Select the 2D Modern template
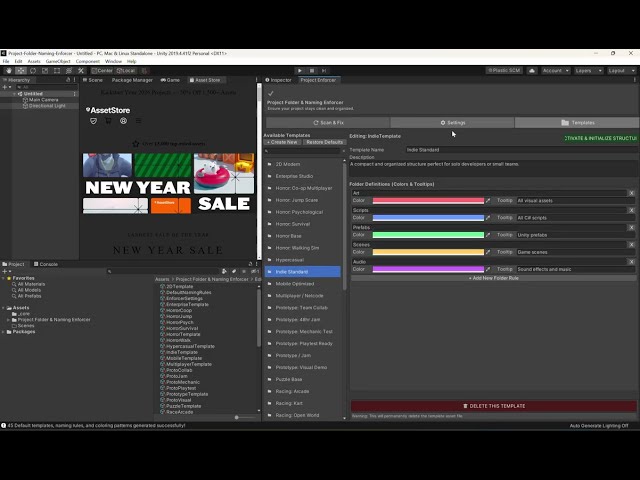Screen dimensions: 640x480 (x=304, y=164)
